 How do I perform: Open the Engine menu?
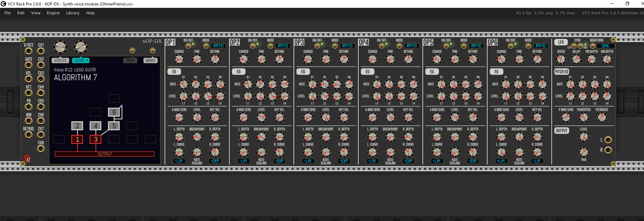pyautogui.click(x=53, y=13)
